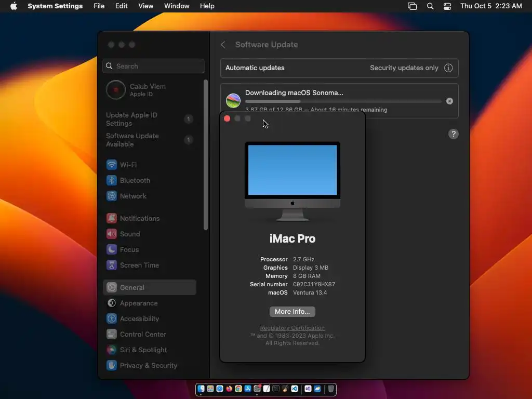Image resolution: width=532 pixels, height=399 pixels.
Task: Click the iMac Pro image
Action: pyautogui.click(x=292, y=181)
